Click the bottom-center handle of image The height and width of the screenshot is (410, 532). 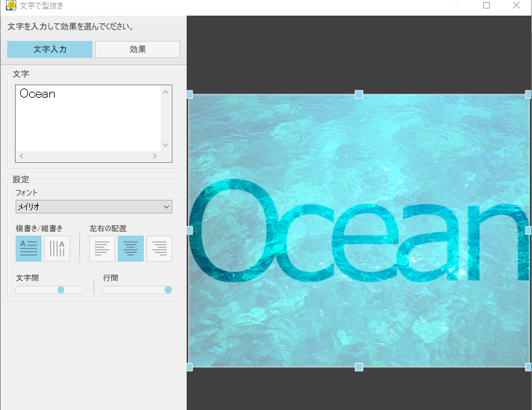click(x=359, y=367)
